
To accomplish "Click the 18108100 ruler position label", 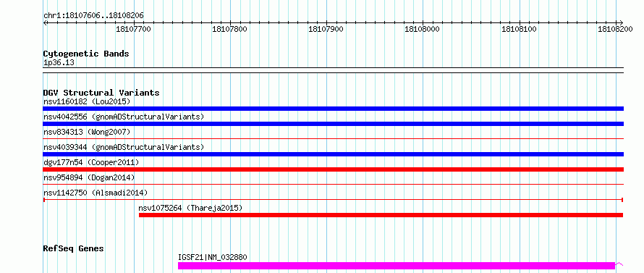I will (519, 29).
